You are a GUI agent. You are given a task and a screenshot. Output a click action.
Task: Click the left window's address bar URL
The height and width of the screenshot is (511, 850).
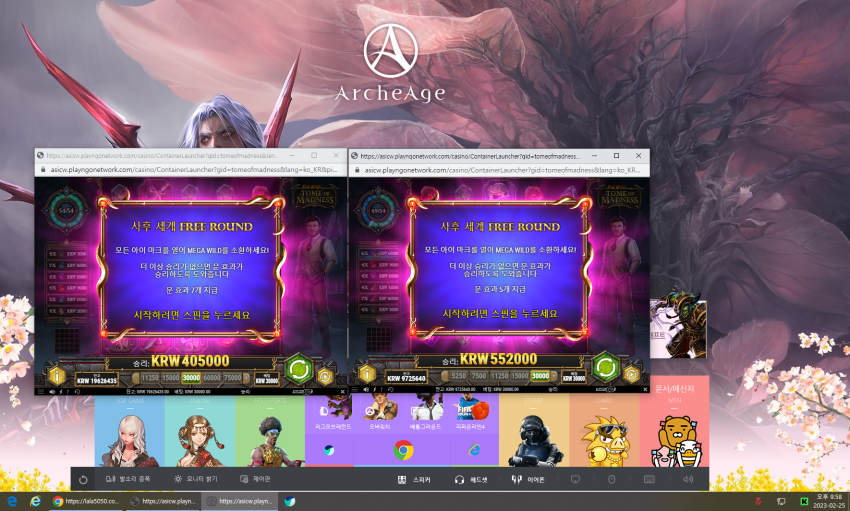tap(194, 170)
